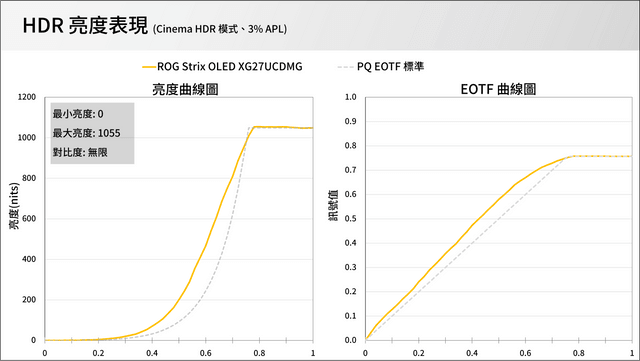This screenshot has width=640, height=361.
Task: Click "0.6" on EOTF chart's horizontal axis
Action: (x=526, y=353)
